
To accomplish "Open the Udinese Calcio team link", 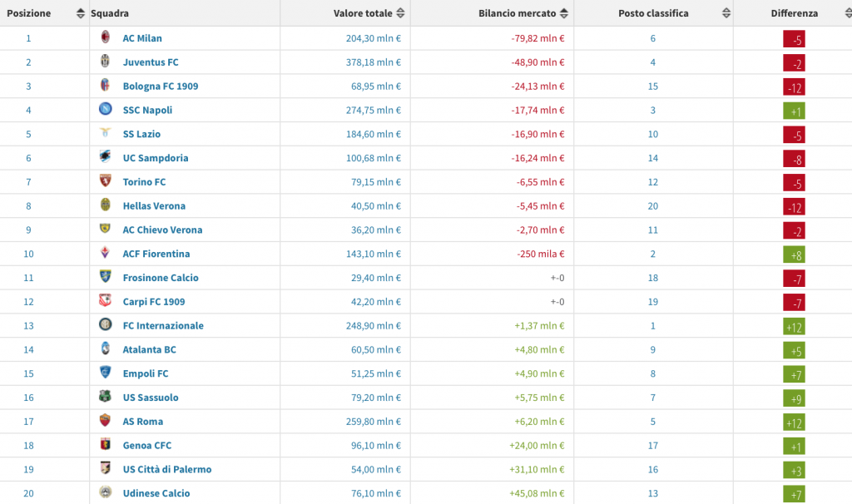I will point(156,493).
